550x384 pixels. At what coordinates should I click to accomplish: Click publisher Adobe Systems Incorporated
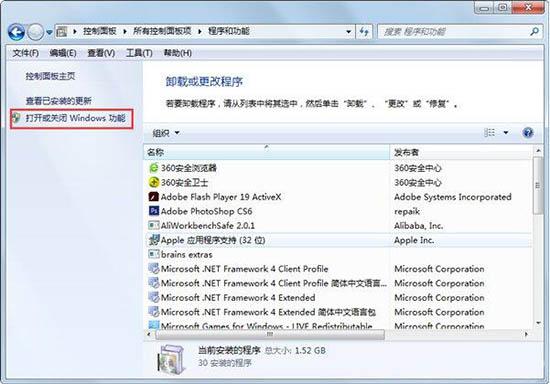(452, 197)
